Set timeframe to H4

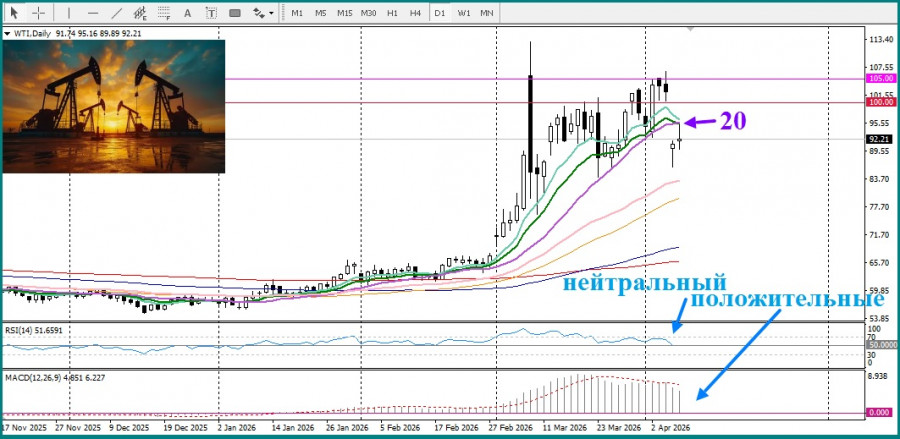415,13
